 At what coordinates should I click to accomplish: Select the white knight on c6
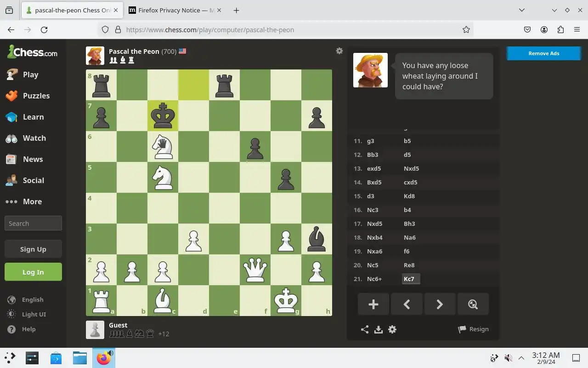click(163, 146)
